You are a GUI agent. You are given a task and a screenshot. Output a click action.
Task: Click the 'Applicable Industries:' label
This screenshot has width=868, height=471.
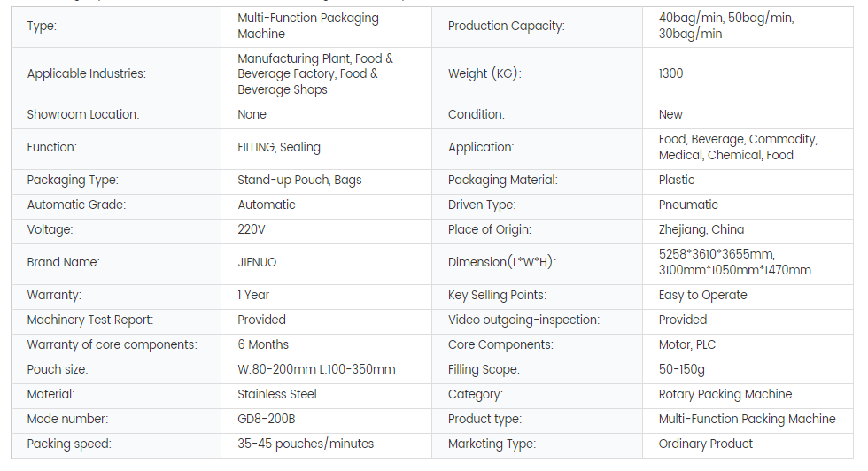point(86,73)
